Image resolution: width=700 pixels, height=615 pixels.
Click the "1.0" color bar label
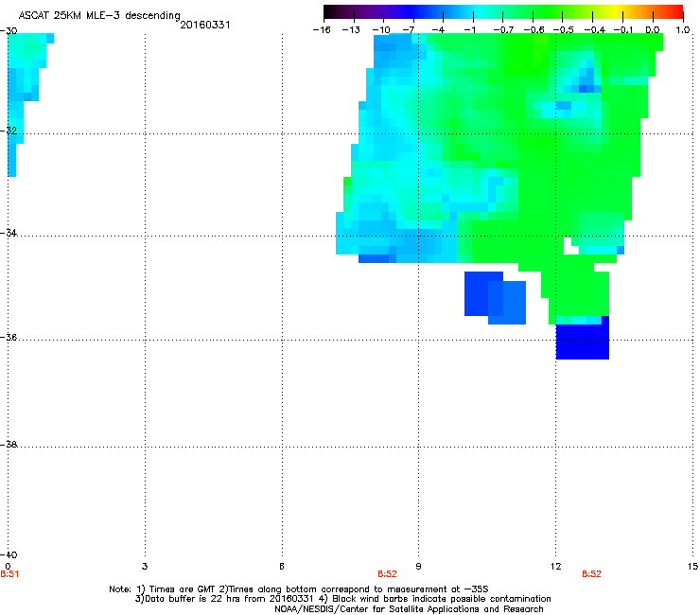coord(683,30)
